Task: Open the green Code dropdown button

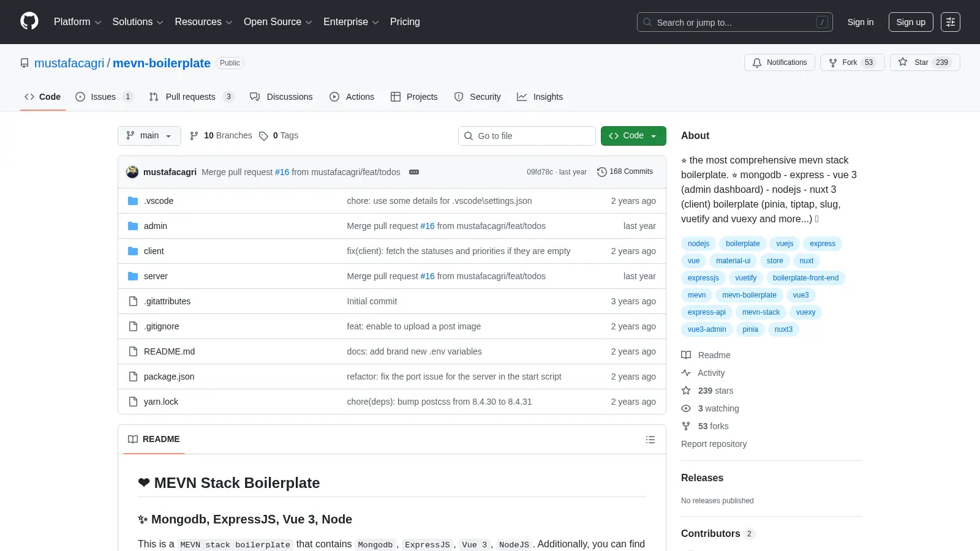Action: (x=633, y=136)
